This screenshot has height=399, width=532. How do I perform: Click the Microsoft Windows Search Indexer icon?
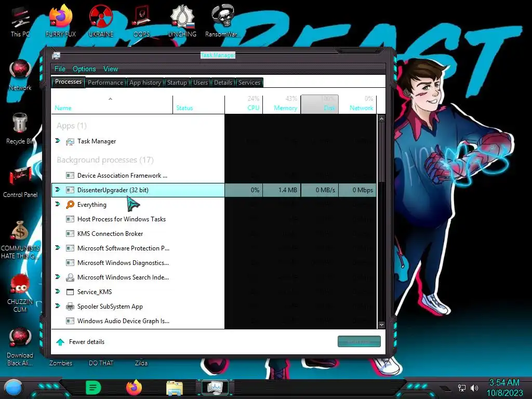tap(70, 277)
